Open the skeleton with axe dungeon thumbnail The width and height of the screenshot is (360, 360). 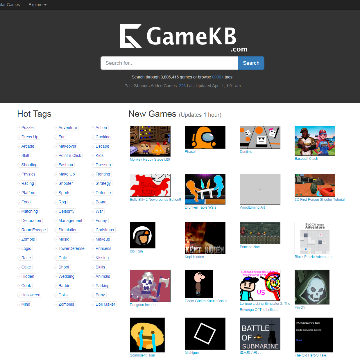pos(150,286)
